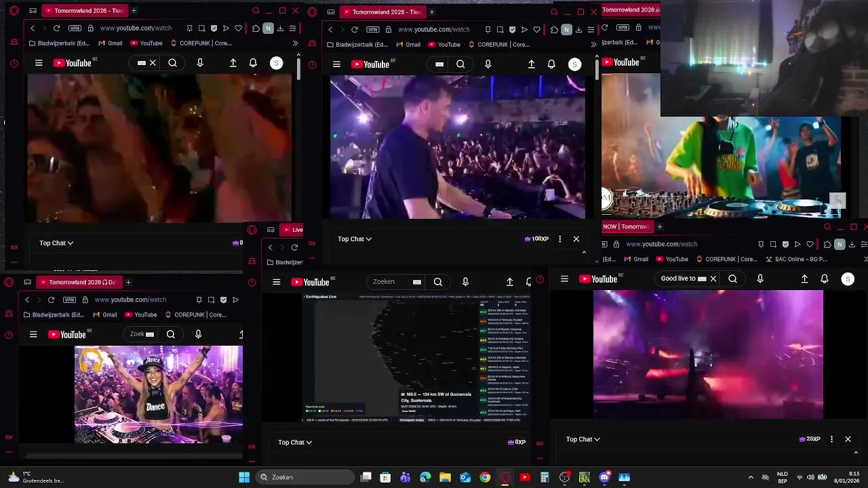Open File Explorer from the taskbar
This screenshot has height=488, width=868.
[446, 477]
